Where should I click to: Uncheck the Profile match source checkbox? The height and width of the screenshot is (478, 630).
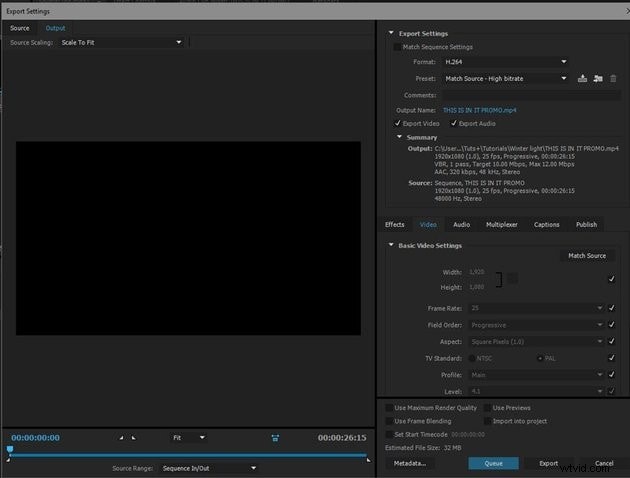tap(612, 375)
